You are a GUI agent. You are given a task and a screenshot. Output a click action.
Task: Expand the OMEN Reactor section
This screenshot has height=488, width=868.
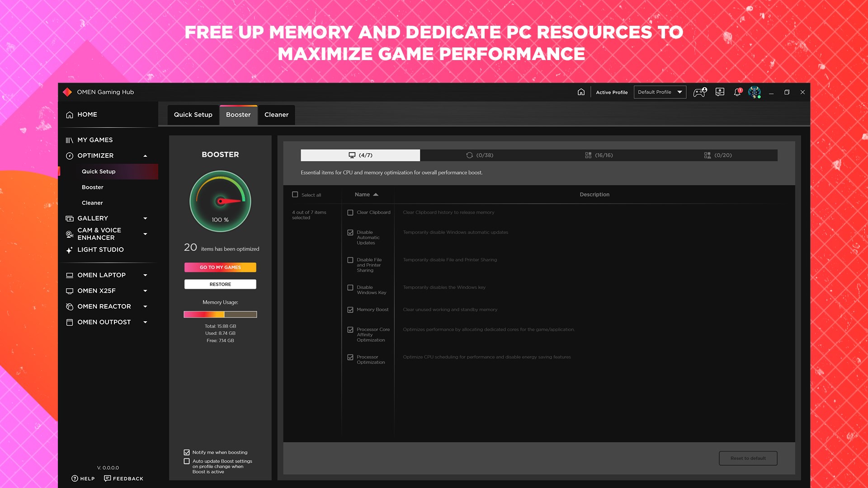pyautogui.click(x=145, y=306)
